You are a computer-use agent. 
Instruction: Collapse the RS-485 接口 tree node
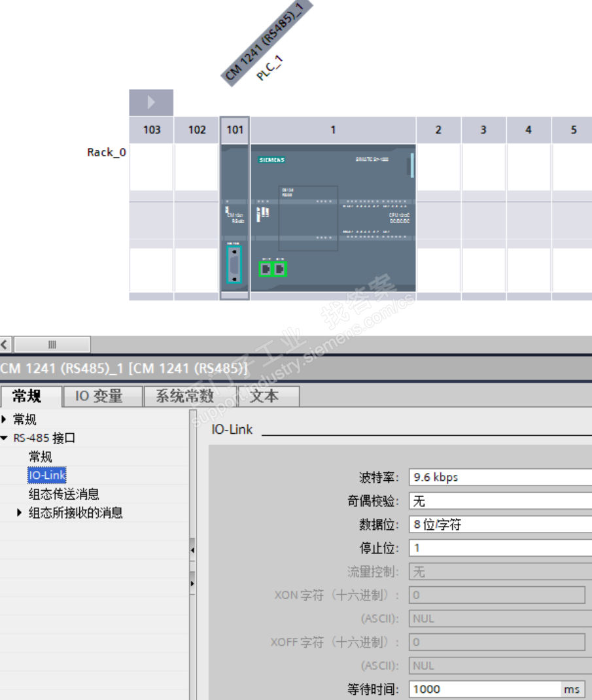tap(4, 438)
